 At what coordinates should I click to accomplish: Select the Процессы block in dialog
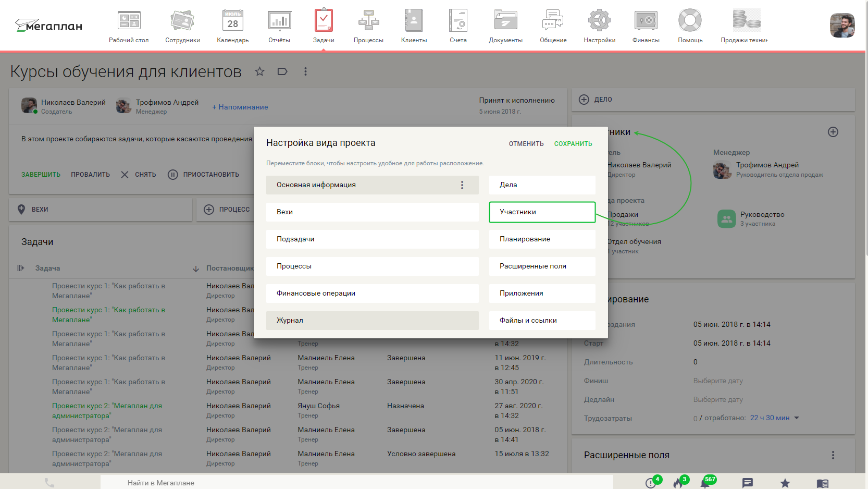point(373,266)
